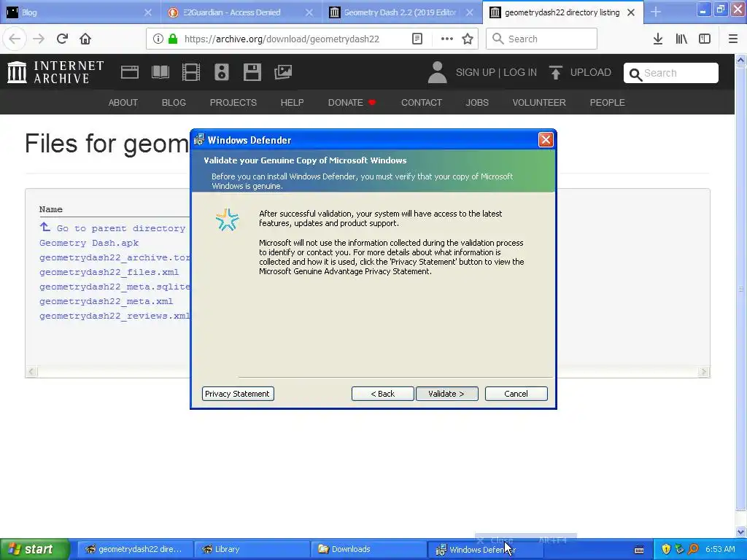The height and width of the screenshot is (560, 747).
Task: Switch to Library taskbar window
Action: tap(252, 549)
